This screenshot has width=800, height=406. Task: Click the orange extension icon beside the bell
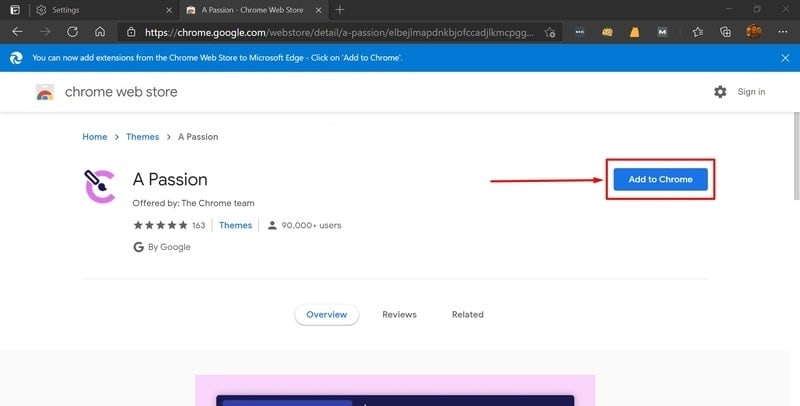(x=607, y=32)
